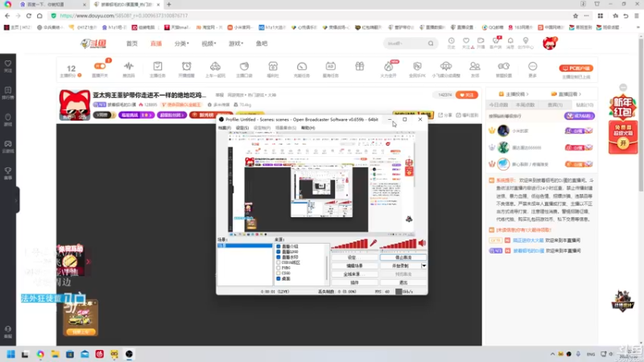The height and width of the screenshot is (362, 644).
Task: Click the 插件 plugins button in OBS
Action: pyautogui.click(x=354, y=283)
